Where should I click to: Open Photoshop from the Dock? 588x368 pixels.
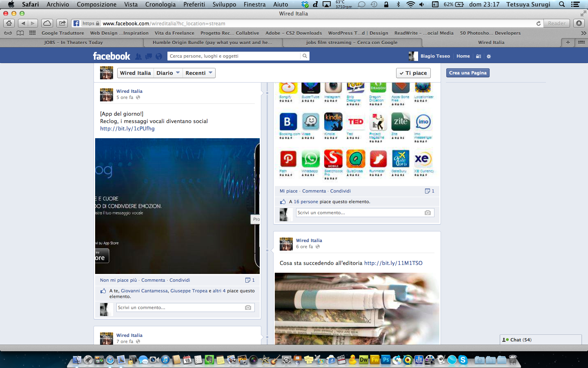tap(385, 360)
